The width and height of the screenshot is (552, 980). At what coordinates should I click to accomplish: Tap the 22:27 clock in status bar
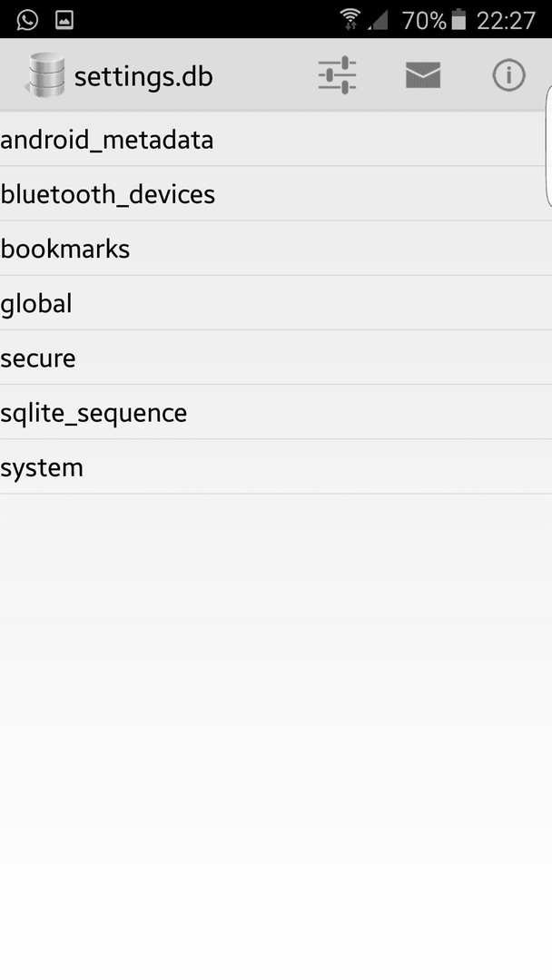pos(506,21)
